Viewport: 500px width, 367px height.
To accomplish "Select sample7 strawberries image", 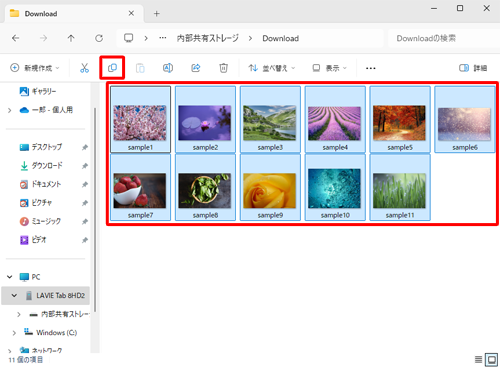I will tap(140, 187).
